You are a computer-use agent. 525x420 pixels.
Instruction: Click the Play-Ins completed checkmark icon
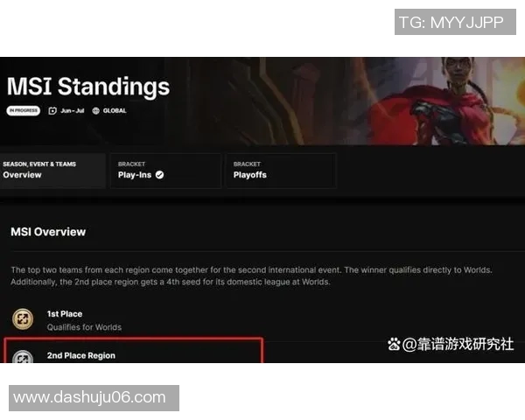[160, 175]
